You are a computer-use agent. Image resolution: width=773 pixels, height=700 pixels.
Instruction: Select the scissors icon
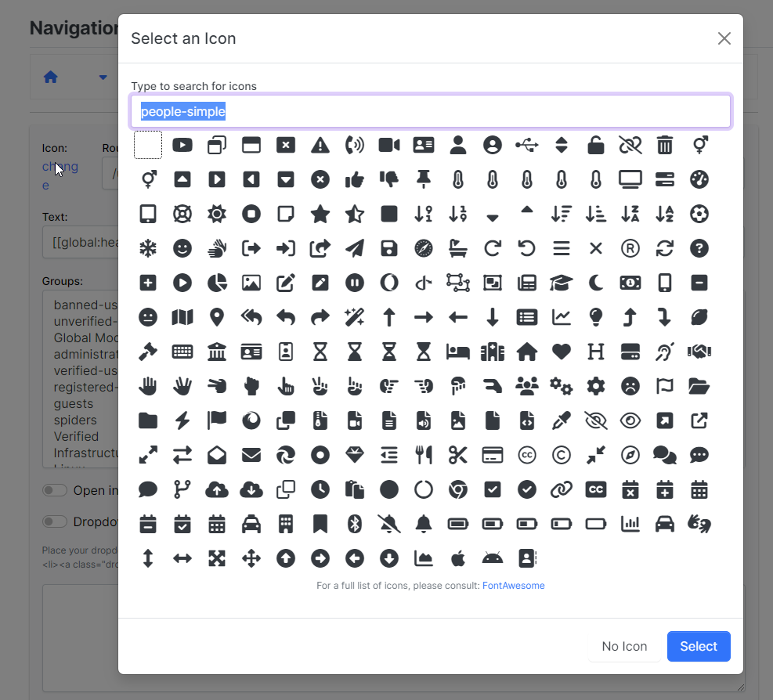pyautogui.click(x=458, y=455)
